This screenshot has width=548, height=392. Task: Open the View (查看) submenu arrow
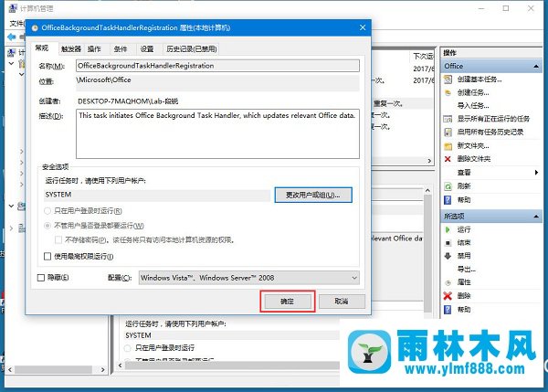[x=536, y=173]
